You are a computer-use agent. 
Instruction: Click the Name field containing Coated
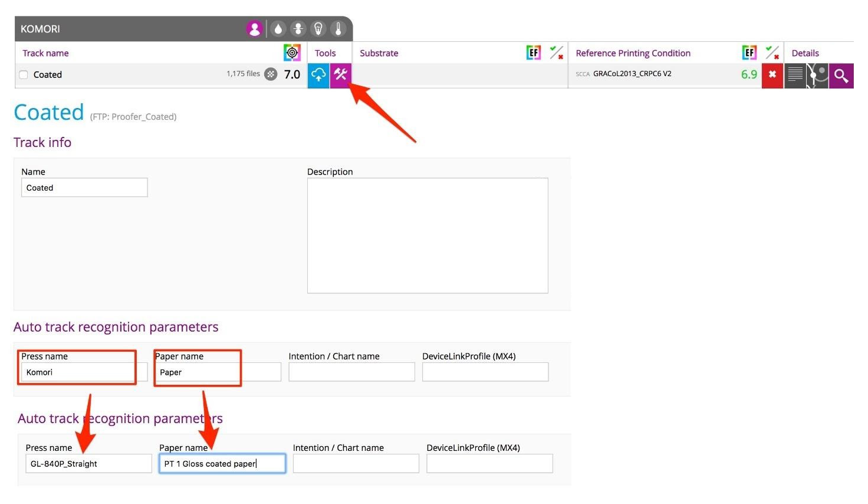(84, 188)
